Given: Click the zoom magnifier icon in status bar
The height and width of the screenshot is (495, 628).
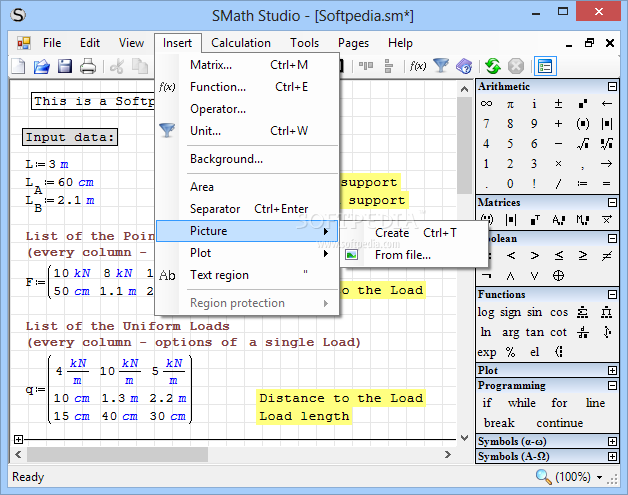Looking at the screenshot, I should (543, 477).
